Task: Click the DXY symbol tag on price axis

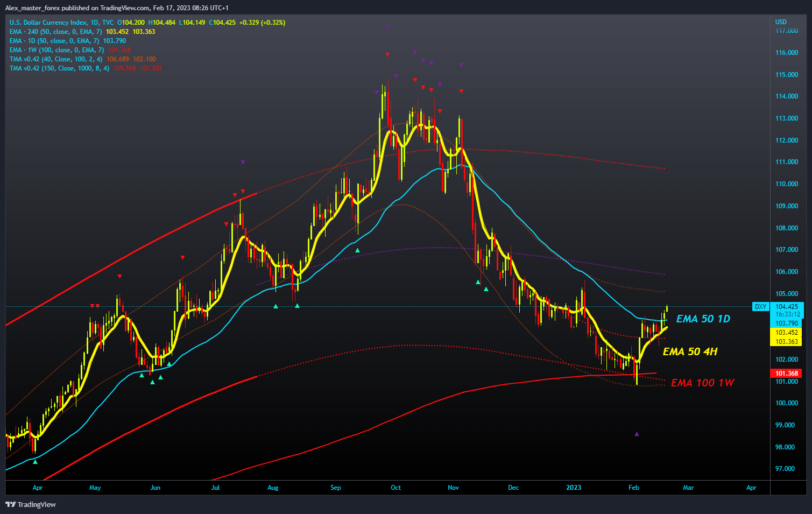Action: click(x=760, y=307)
